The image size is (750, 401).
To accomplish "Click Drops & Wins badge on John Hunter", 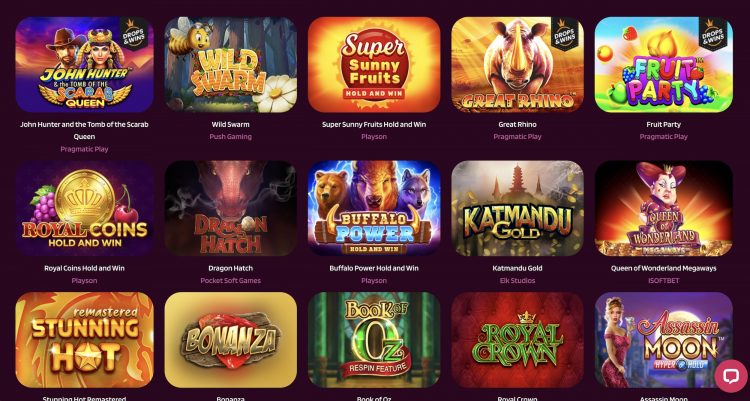I will [133, 33].
